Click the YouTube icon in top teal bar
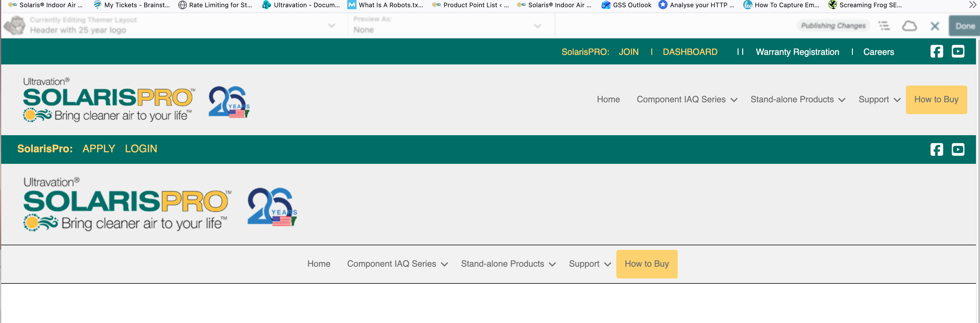 tap(958, 51)
